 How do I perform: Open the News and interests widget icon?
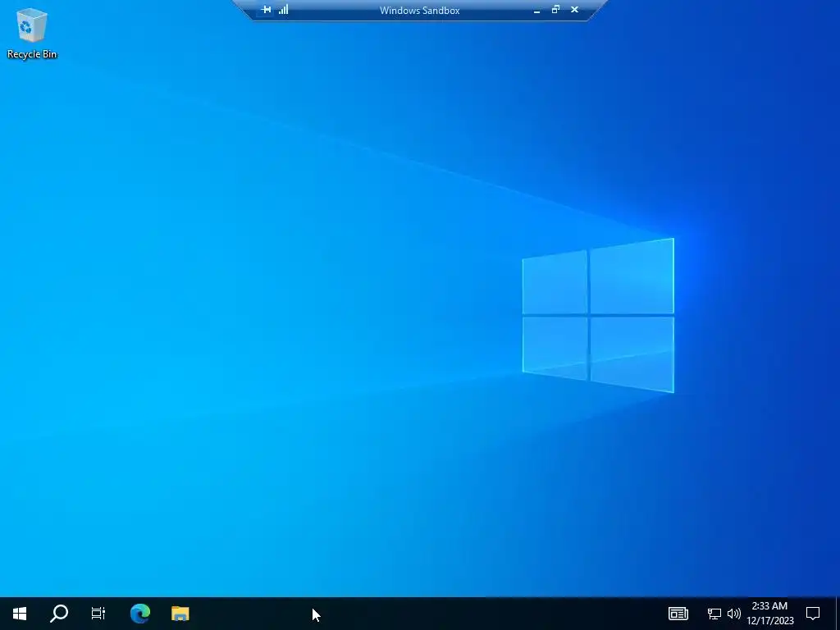coord(678,614)
